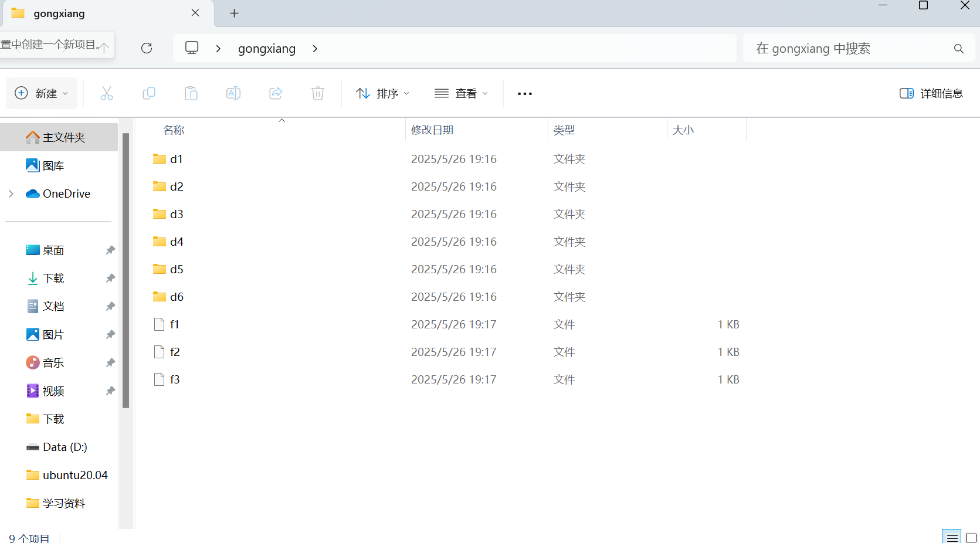Click the Share icon

tap(275, 93)
